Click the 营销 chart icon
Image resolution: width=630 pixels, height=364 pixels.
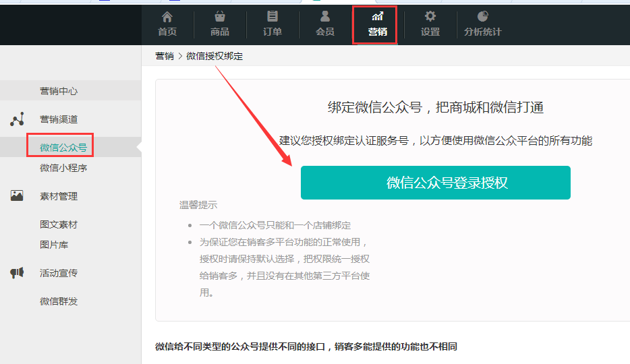point(378,16)
